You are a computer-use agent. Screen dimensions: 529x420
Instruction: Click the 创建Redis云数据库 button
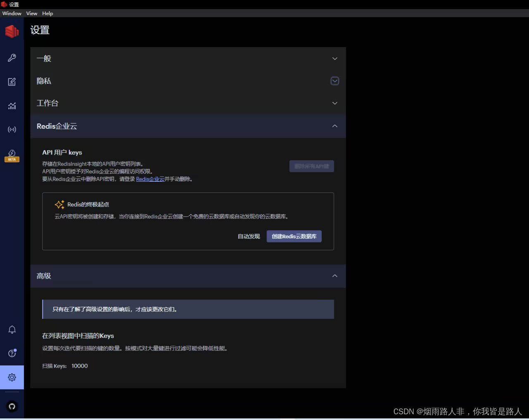pos(294,236)
